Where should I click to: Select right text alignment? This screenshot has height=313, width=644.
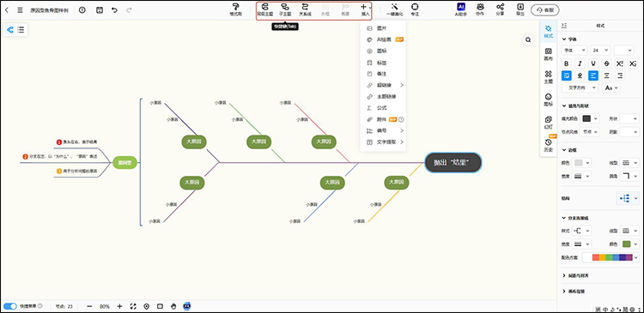(x=620, y=75)
